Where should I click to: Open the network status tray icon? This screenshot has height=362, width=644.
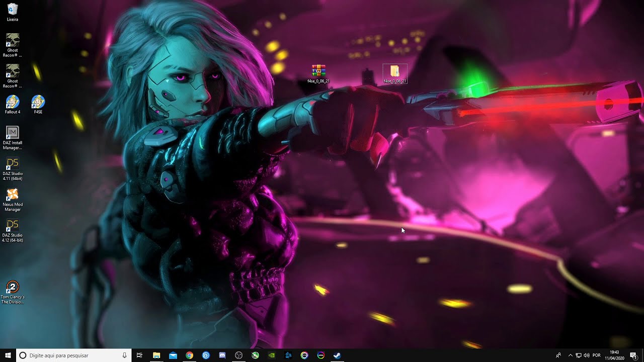click(579, 355)
